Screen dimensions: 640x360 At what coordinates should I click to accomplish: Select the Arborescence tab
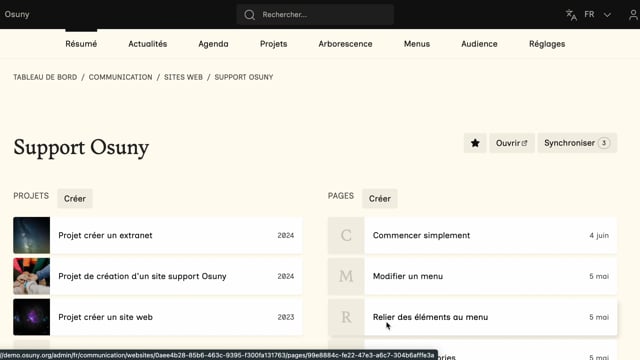345,44
